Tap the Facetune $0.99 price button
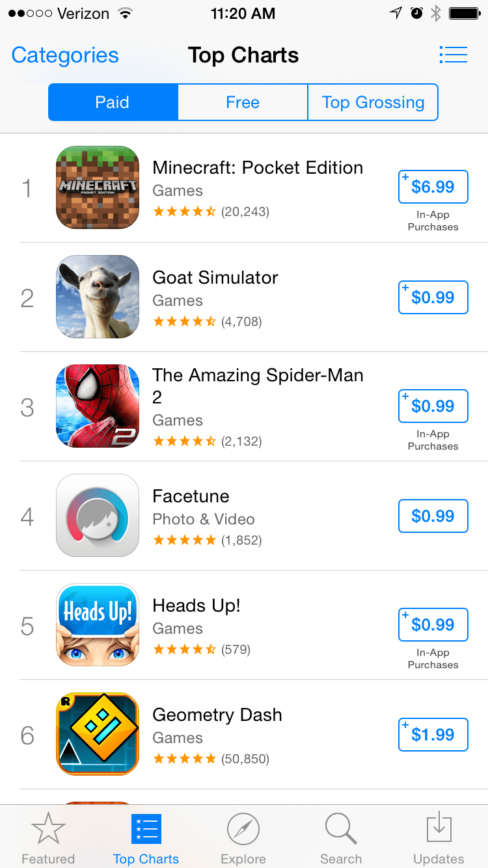Image resolution: width=488 pixels, height=868 pixels. (433, 516)
